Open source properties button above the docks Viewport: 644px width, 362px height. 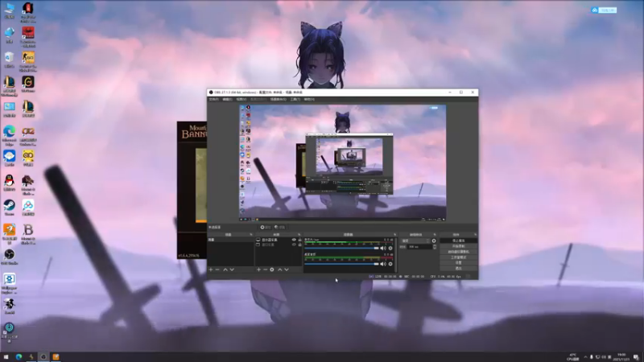click(x=266, y=228)
